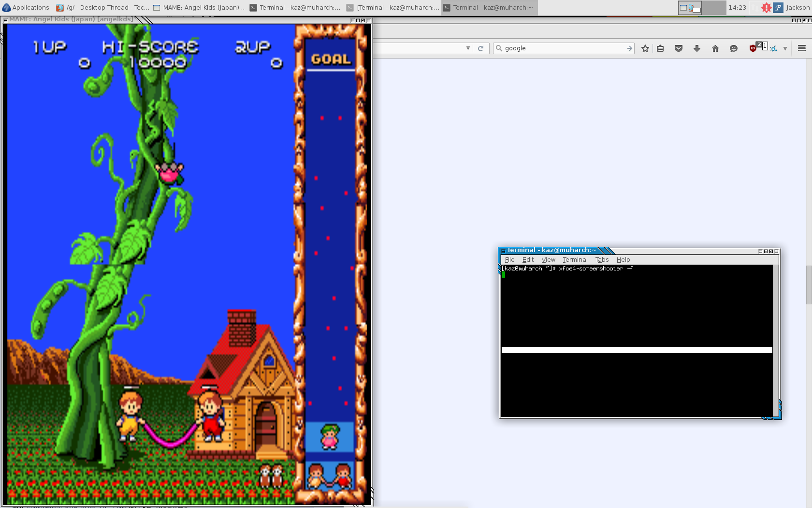Open the URL bar history dropdown arrow

[x=467, y=48]
